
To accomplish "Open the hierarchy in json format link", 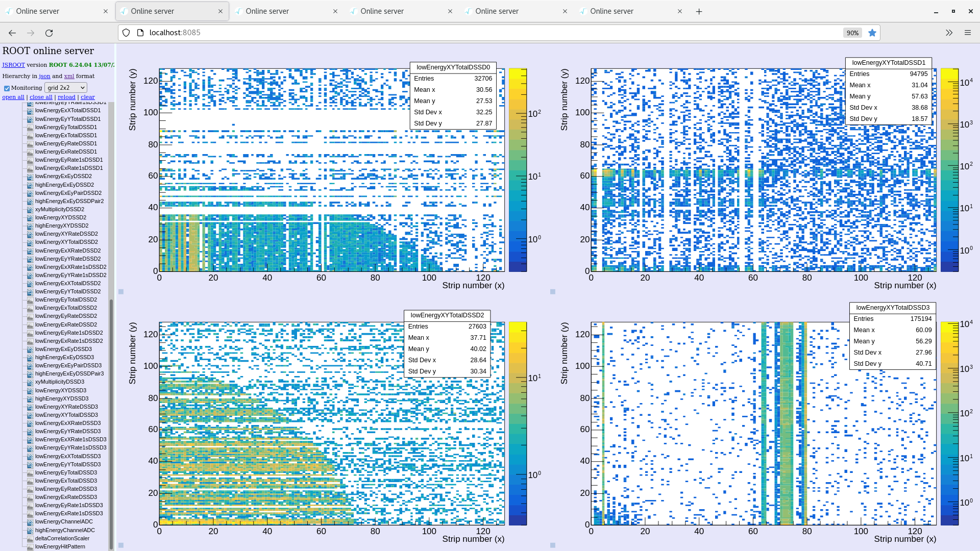I will coord(44,76).
